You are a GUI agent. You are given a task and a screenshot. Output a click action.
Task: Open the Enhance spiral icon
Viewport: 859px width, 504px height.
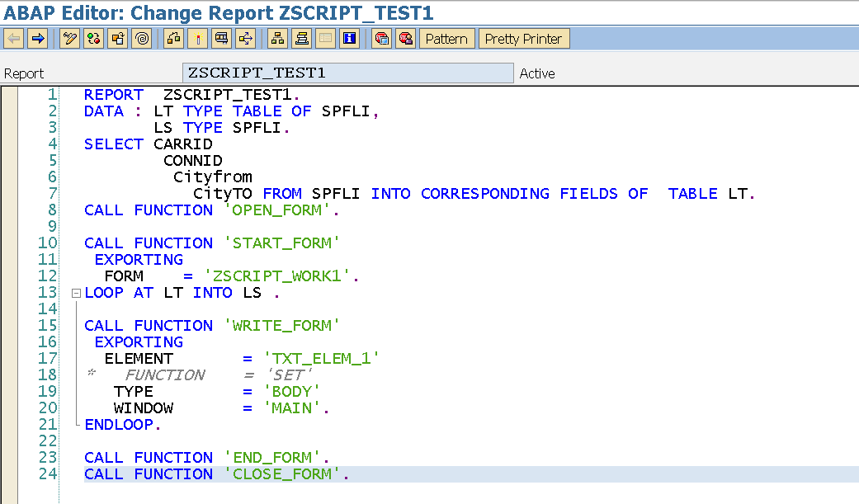pos(140,38)
